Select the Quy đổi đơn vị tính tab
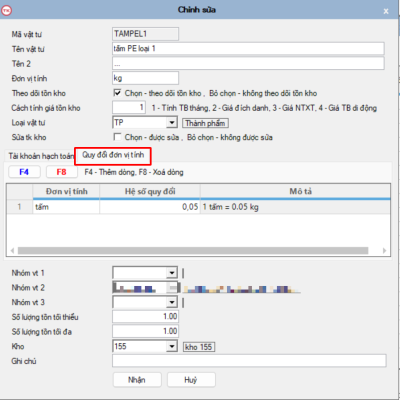Image resolution: width=400 pixels, height=400 pixels. (x=113, y=155)
